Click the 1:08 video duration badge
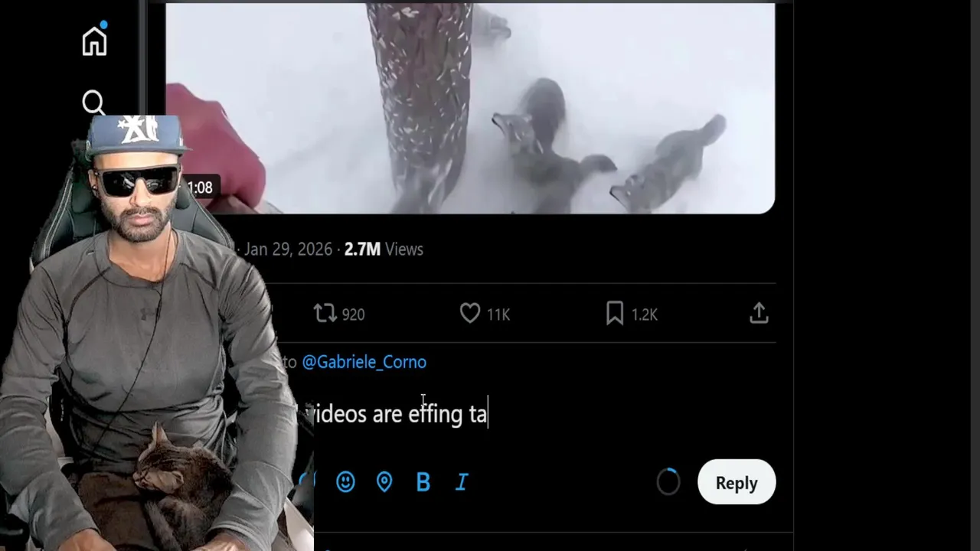The height and width of the screenshot is (551, 980). (x=200, y=187)
